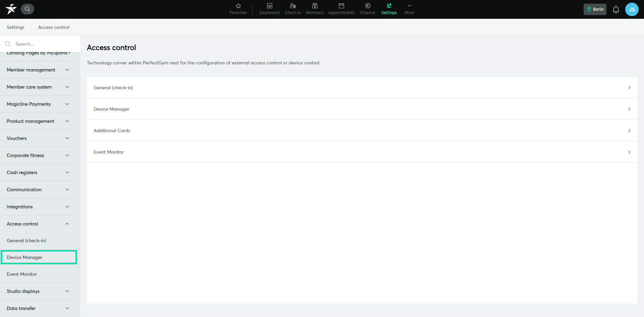Click the chevron on Additional Cards row
This screenshot has width=644, height=317.
(629, 130)
